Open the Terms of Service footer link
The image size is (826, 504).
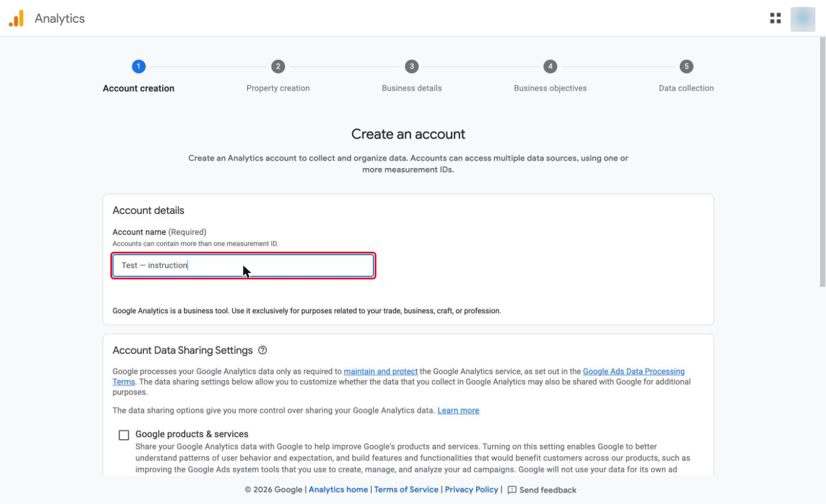pyautogui.click(x=407, y=490)
